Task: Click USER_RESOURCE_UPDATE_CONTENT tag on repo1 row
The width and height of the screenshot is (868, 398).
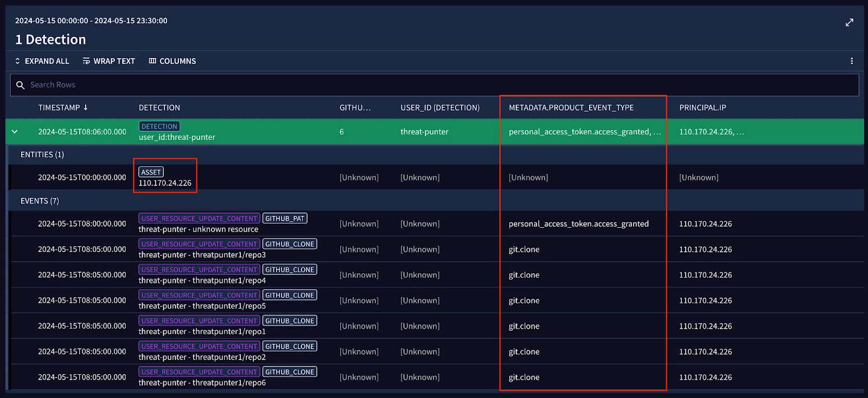Action: [x=199, y=320]
